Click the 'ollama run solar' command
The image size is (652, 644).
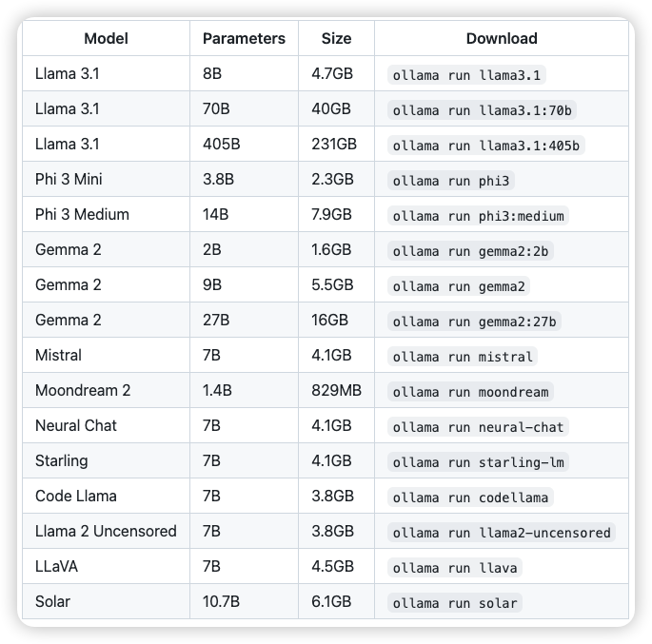point(456,603)
